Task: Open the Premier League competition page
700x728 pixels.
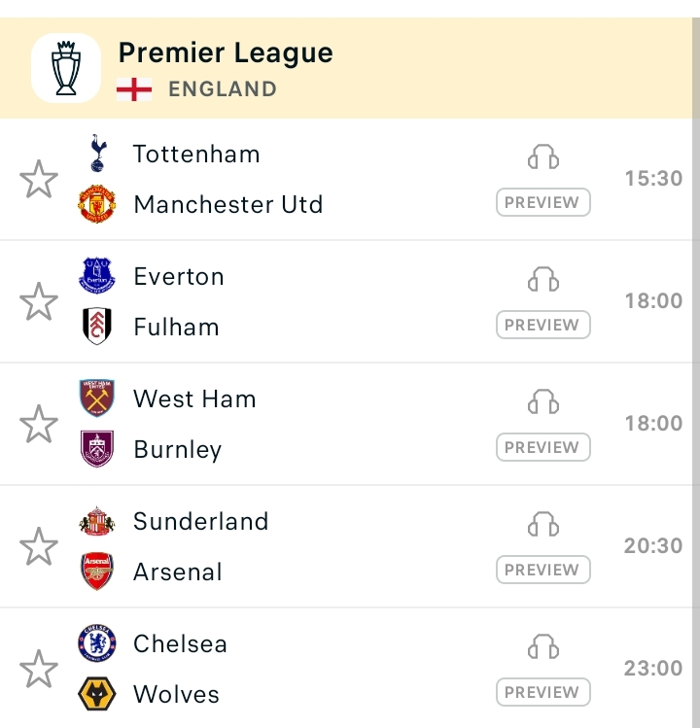Action: click(226, 53)
